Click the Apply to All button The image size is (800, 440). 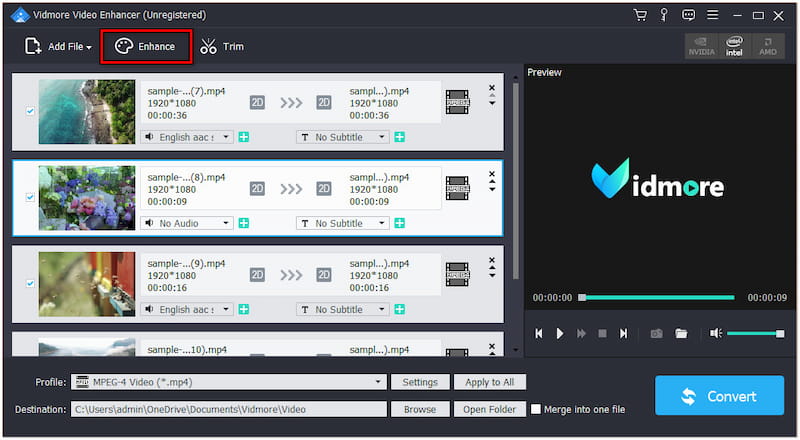pyautogui.click(x=489, y=382)
